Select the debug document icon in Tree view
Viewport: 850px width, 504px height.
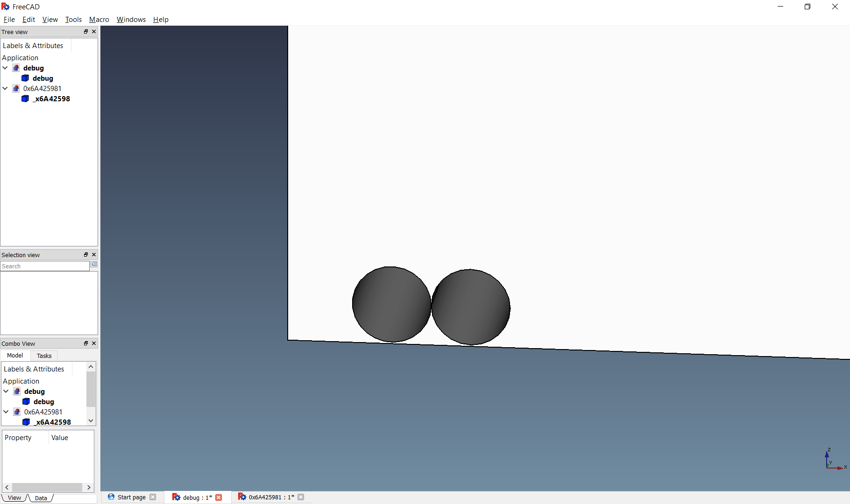click(x=16, y=68)
